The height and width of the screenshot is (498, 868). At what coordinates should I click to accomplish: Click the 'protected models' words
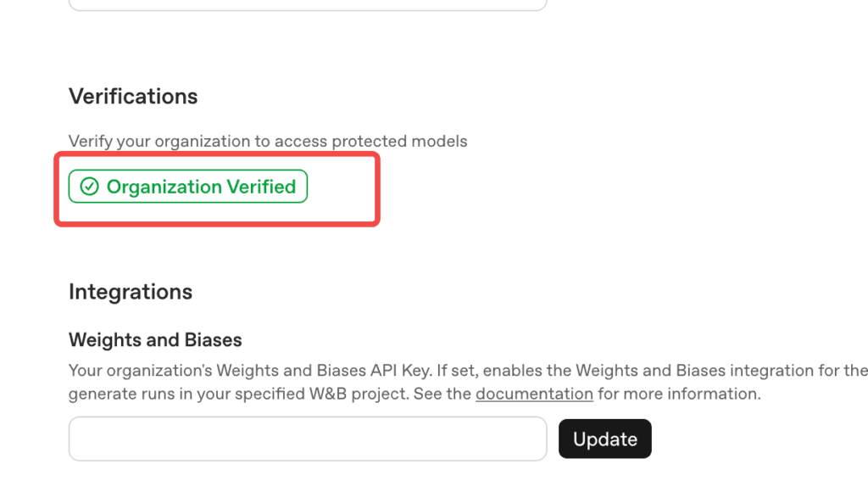pos(400,142)
